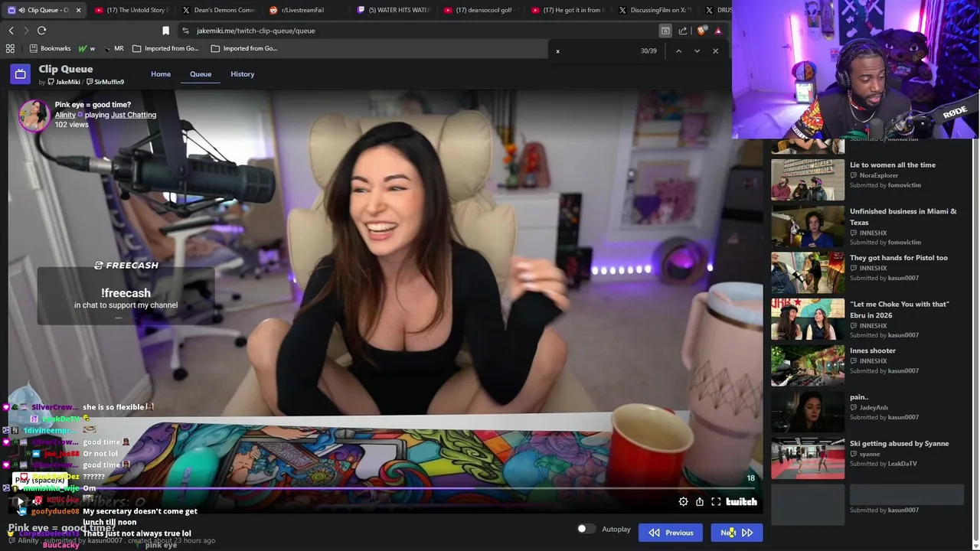980x551 pixels.
Task: Jump to next find result
Action: pos(697,51)
